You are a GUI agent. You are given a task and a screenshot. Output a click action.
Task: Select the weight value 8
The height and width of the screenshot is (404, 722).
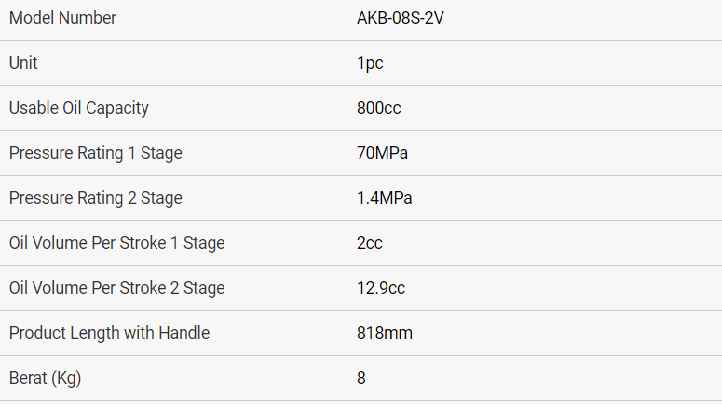point(361,378)
